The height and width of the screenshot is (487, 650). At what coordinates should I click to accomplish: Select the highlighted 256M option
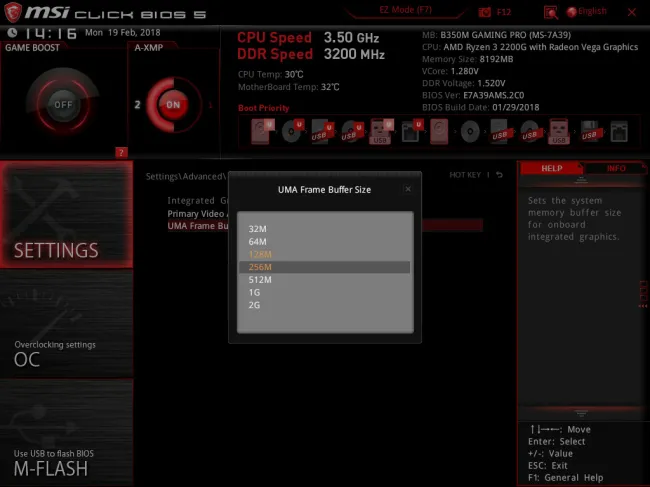pos(260,267)
